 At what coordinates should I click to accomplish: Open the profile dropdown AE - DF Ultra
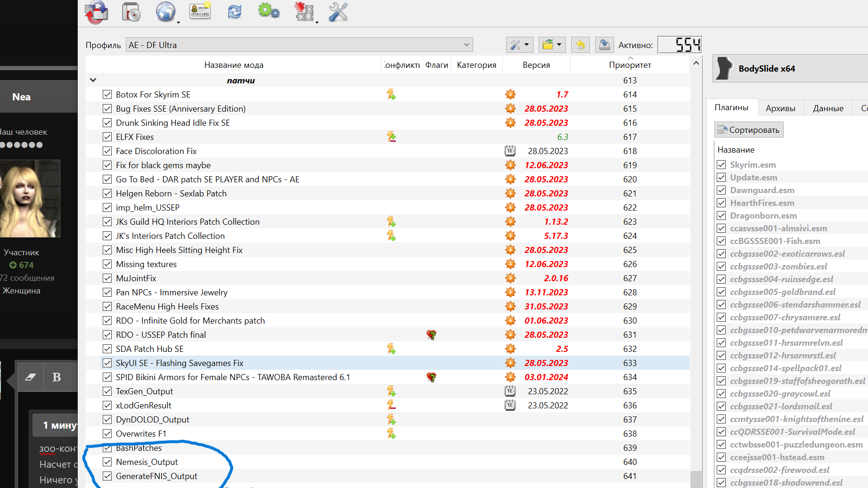pyautogui.click(x=299, y=45)
